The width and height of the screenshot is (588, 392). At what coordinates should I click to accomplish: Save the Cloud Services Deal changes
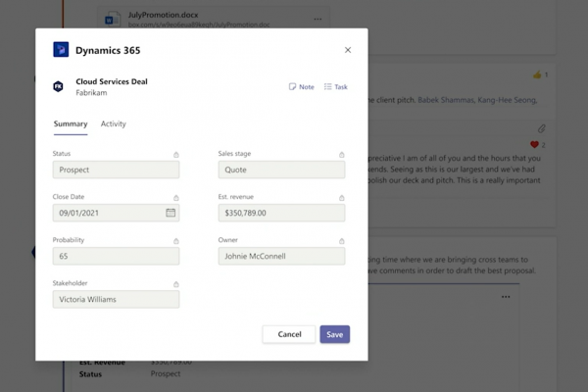point(335,334)
